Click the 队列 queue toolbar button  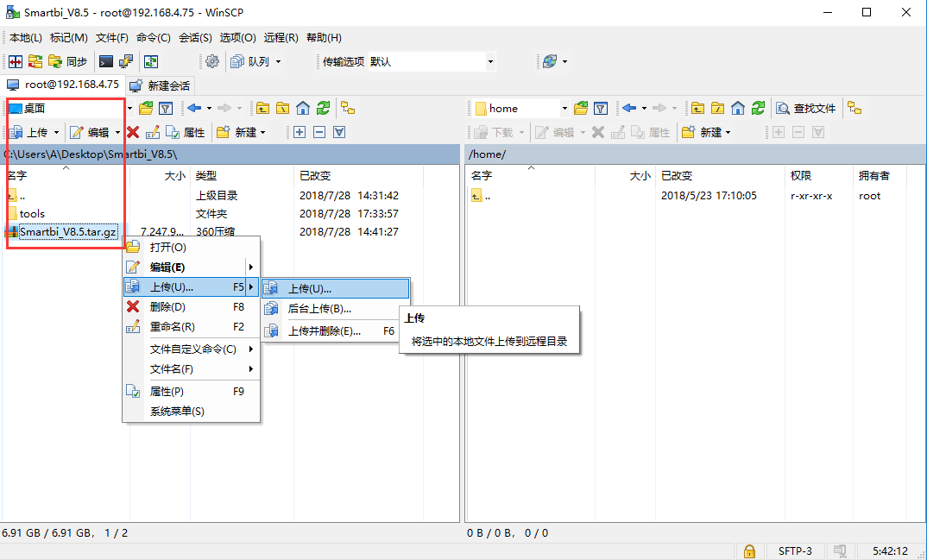coord(250,61)
